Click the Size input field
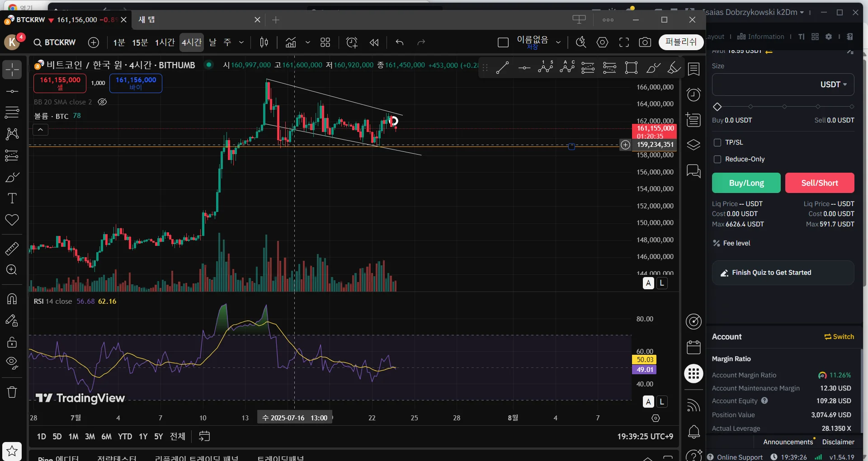868x461 pixels. tap(783, 85)
